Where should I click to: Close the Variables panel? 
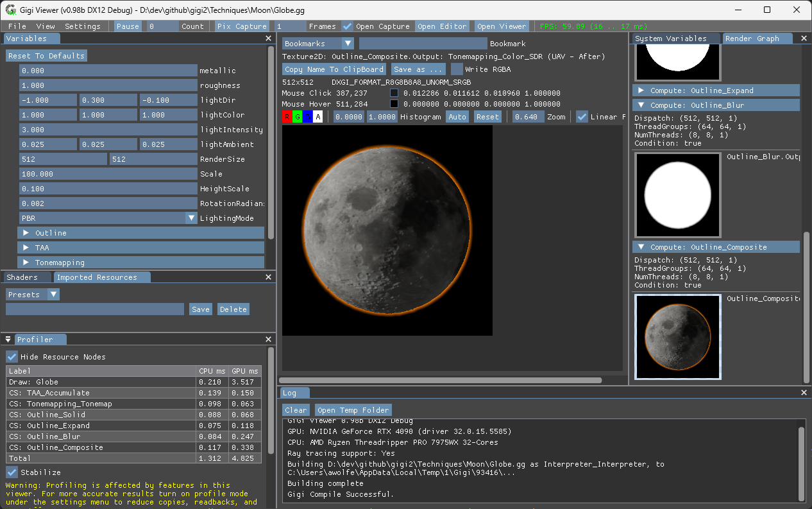coord(268,37)
